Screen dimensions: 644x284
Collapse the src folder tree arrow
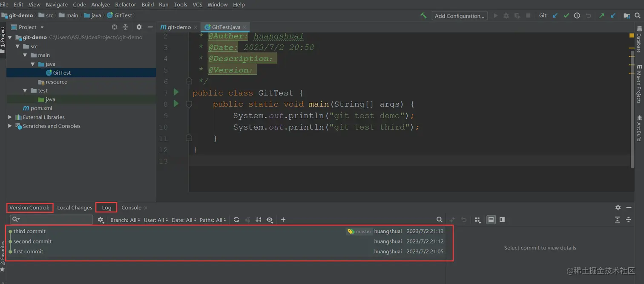pyautogui.click(x=17, y=46)
